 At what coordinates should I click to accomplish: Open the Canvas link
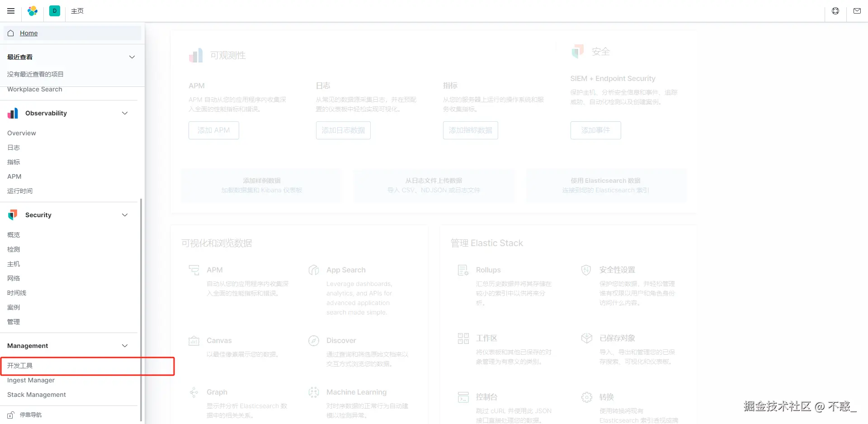coord(219,341)
